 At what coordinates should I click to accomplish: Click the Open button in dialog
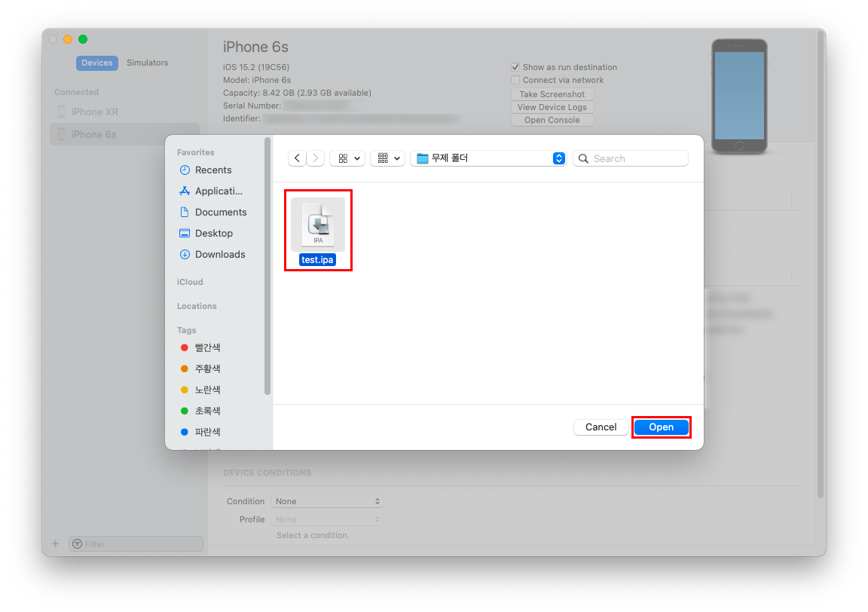pos(661,427)
